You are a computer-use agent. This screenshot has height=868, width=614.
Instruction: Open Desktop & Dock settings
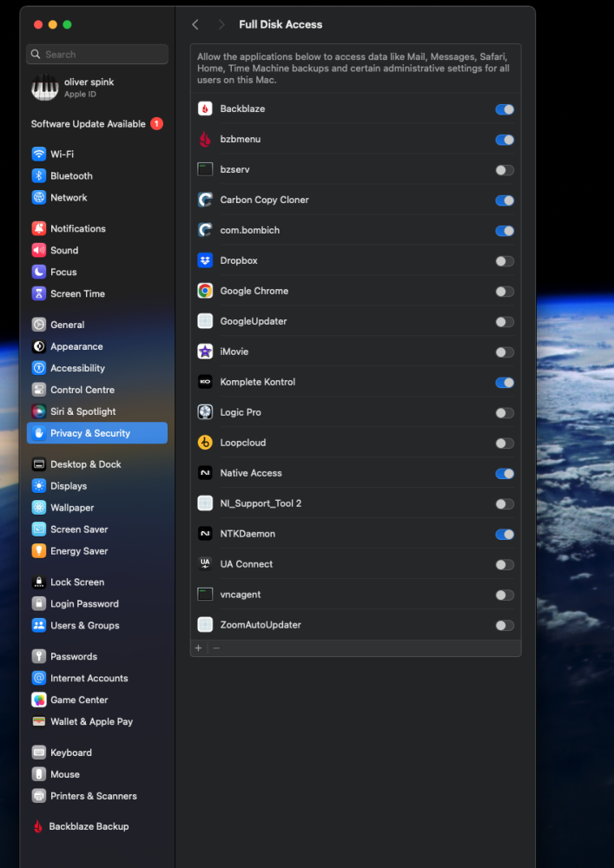pos(97,464)
